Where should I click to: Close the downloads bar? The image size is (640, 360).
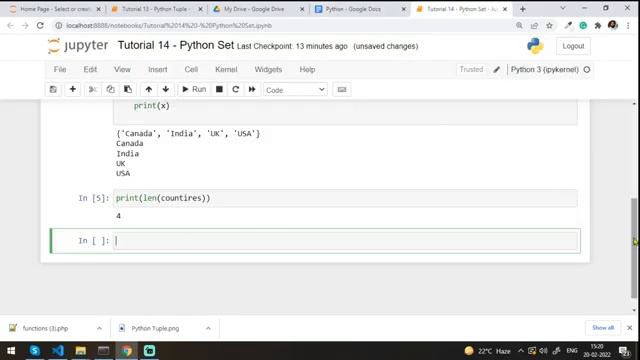tap(629, 328)
